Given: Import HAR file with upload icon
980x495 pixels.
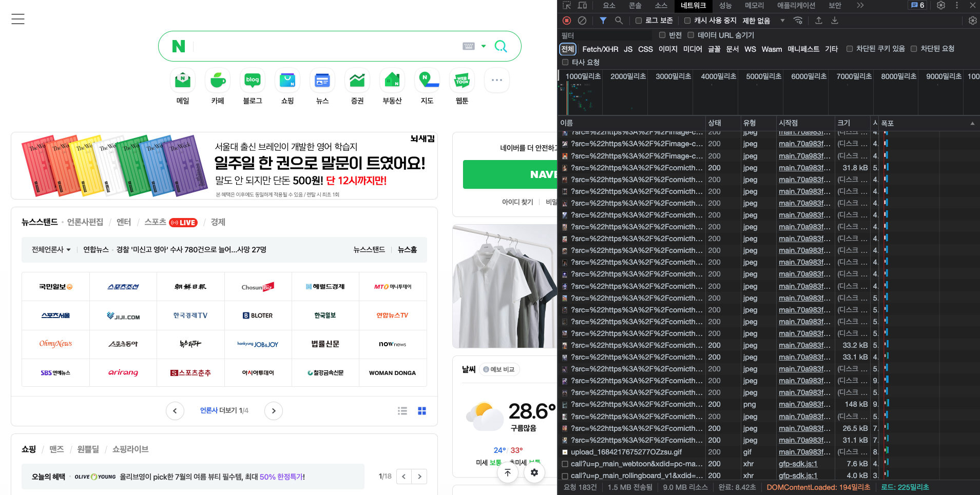Looking at the screenshot, I should 819,21.
